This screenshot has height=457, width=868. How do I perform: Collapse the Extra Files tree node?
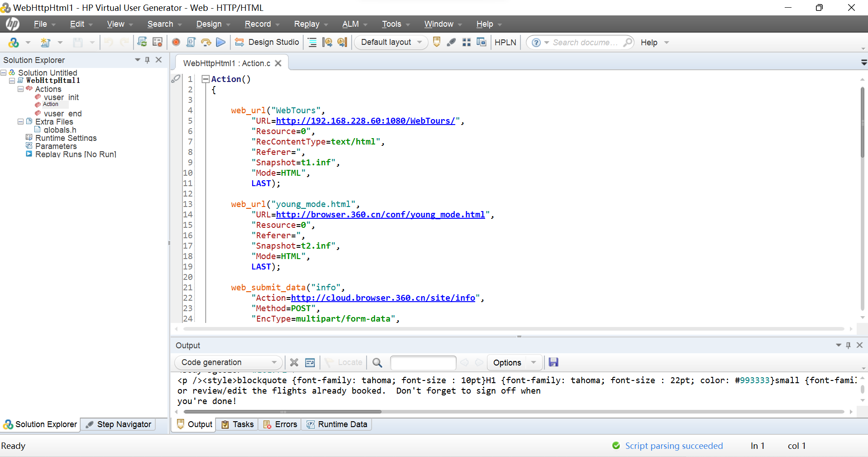20,122
